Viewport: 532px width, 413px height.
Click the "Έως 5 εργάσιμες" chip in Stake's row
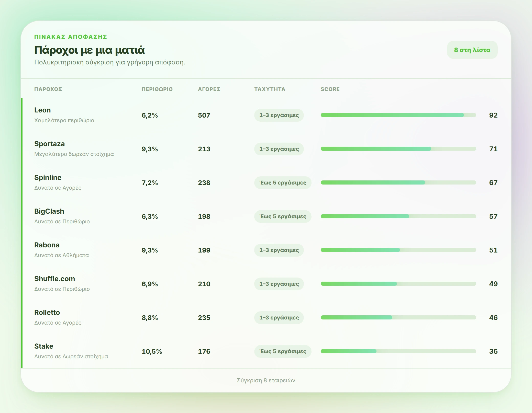click(x=283, y=351)
